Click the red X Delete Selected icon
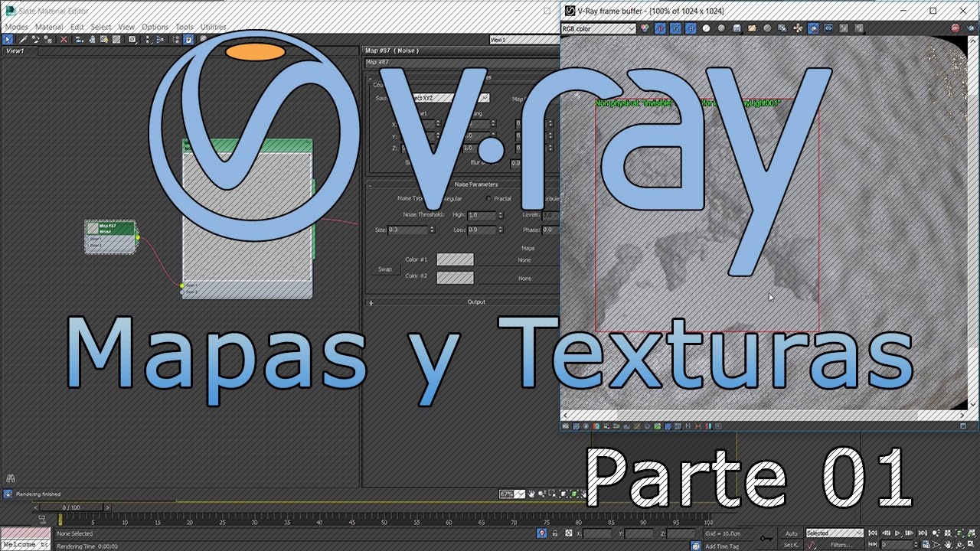 click(64, 39)
